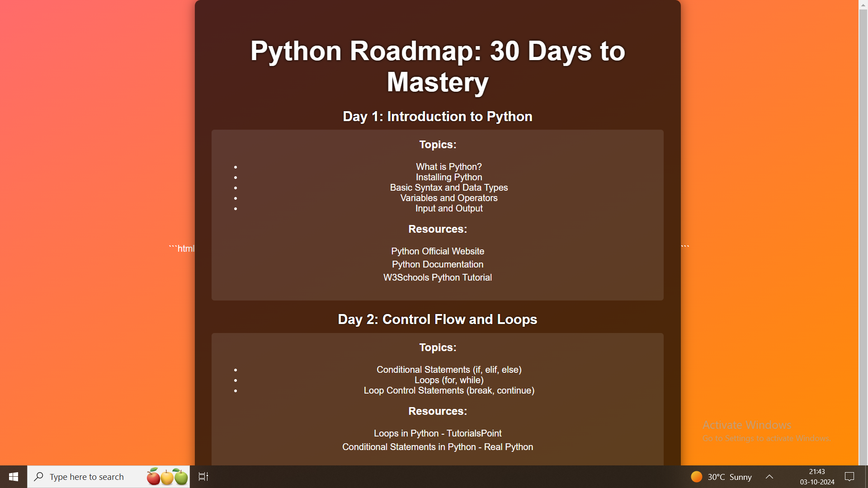The width and height of the screenshot is (868, 488).
Task: Open the Python Documentation link
Action: pyautogui.click(x=437, y=264)
